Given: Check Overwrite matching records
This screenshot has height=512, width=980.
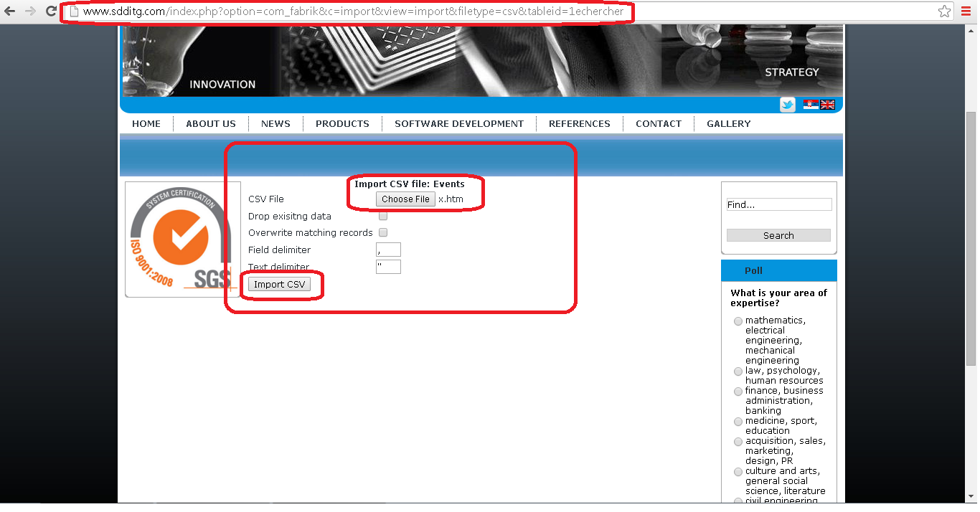Looking at the screenshot, I should (382, 232).
